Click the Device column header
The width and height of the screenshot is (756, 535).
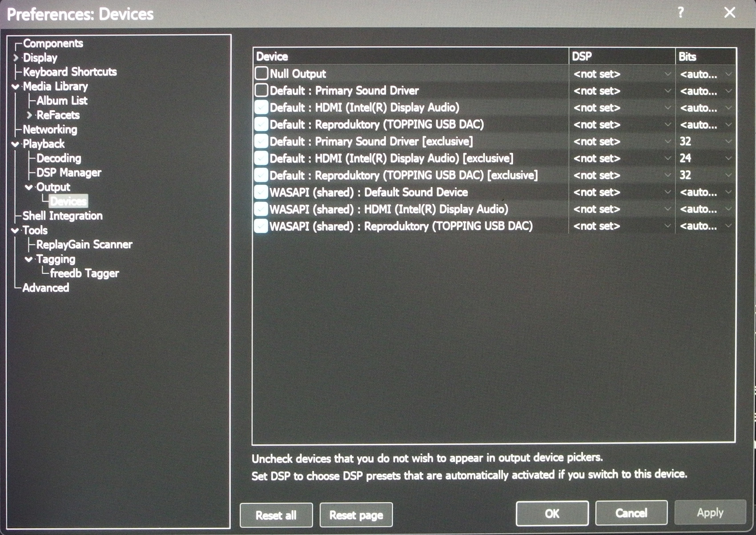(410, 56)
